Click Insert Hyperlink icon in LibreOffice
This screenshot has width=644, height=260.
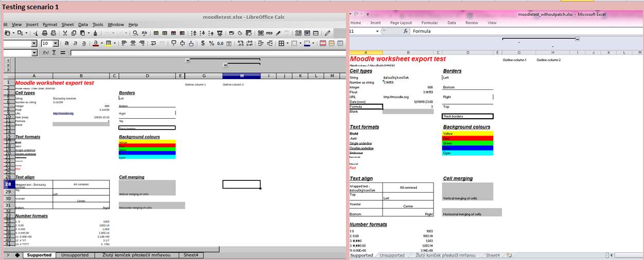(269, 33)
